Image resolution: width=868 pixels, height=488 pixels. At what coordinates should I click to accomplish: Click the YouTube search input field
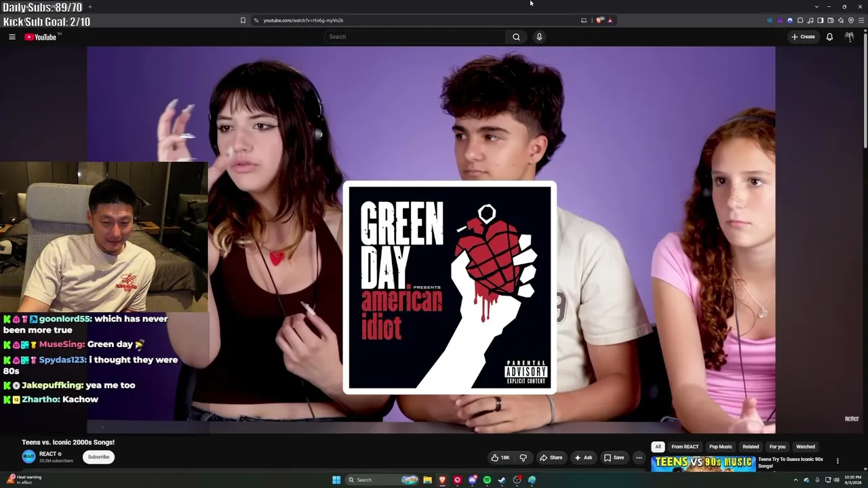point(415,37)
